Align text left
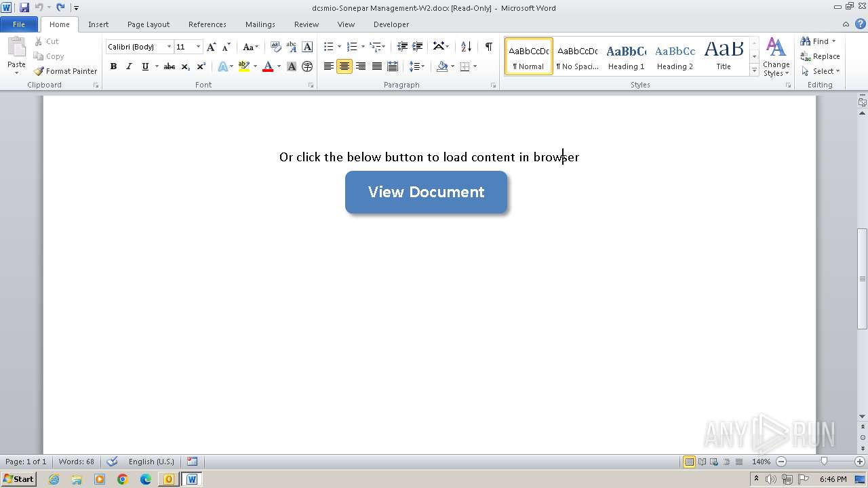Screen dimensions: 868x488 pyautogui.click(x=329, y=66)
